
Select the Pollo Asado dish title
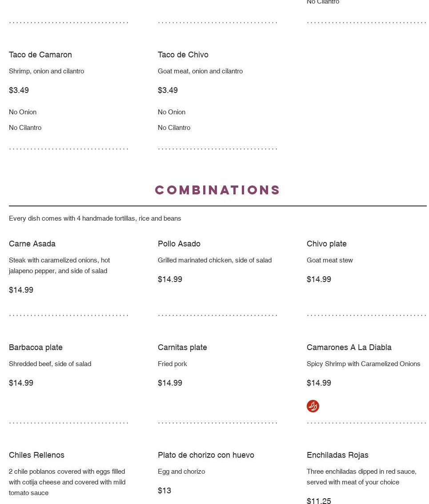pyautogui.click(x=179, y=244)
